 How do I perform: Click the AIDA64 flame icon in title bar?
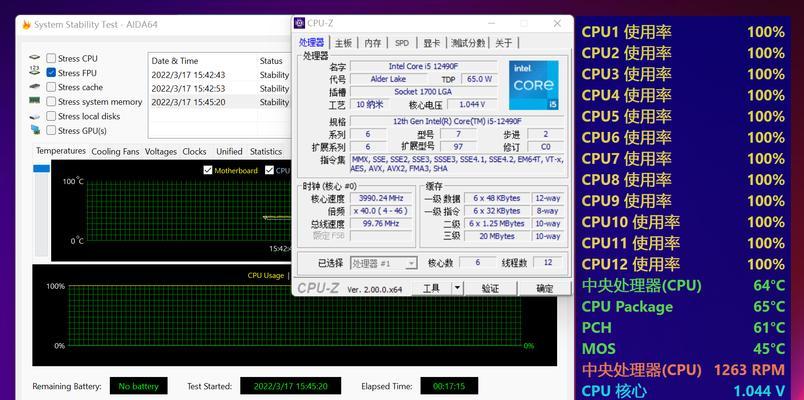coord(26,25)
